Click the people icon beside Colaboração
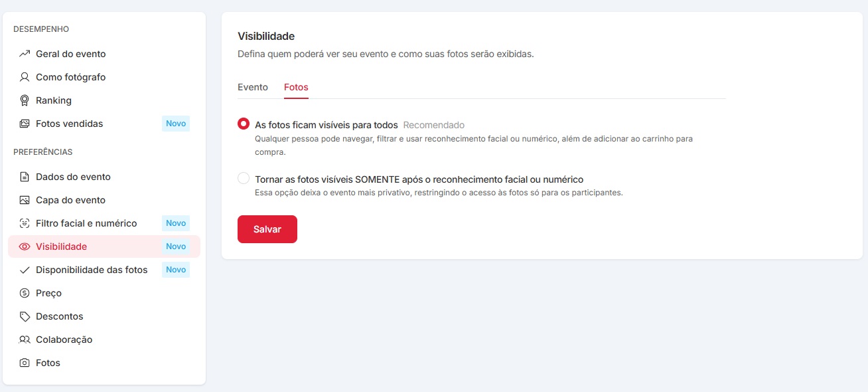 point(25,340)
